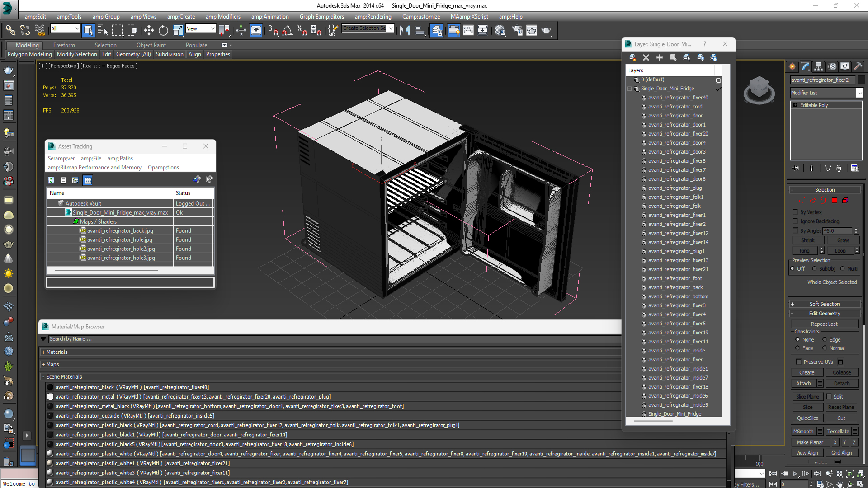The height and width of the screenshot is (488, 868).
Task: Click the Search by Name field
Action: (335, 339)
